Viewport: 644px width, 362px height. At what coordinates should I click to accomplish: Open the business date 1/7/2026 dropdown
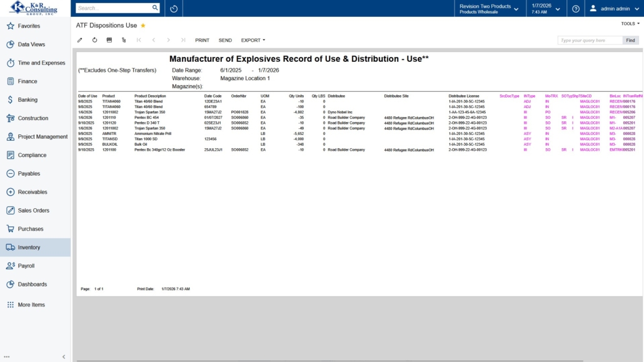point(545,9)
